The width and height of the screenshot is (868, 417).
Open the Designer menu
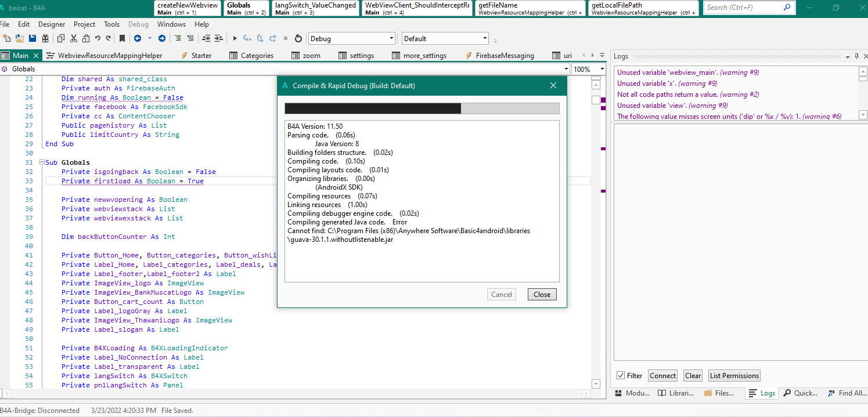[x=52, y=24]
